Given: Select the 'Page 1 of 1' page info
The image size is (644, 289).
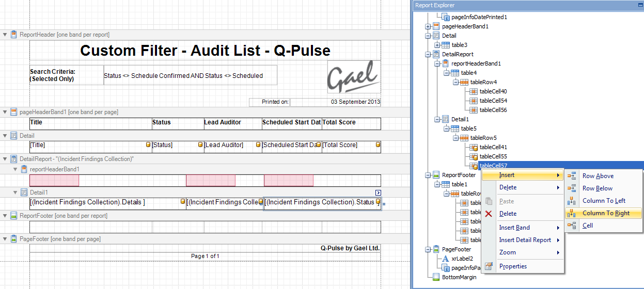Looking at the screenshot, I should 205,256.
